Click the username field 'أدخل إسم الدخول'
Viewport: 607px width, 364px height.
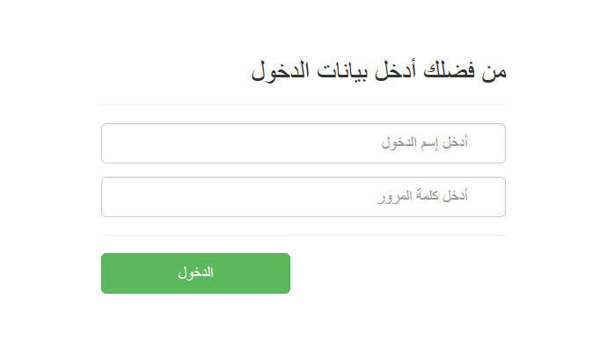pos(303,143)
